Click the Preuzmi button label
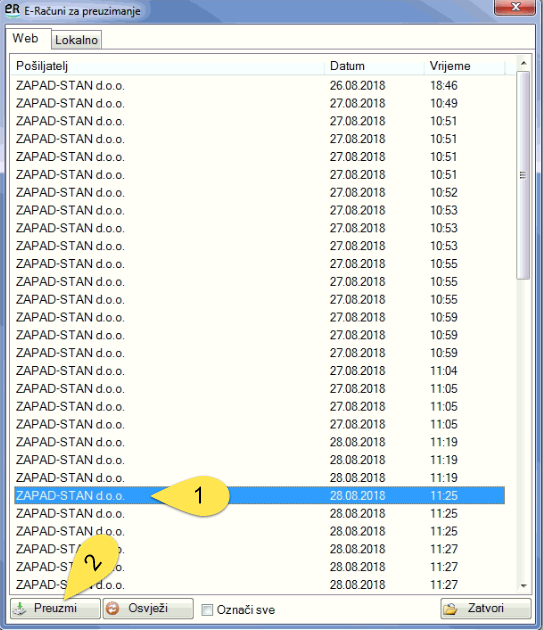This screenshot has width=543, height=630. 55,608
